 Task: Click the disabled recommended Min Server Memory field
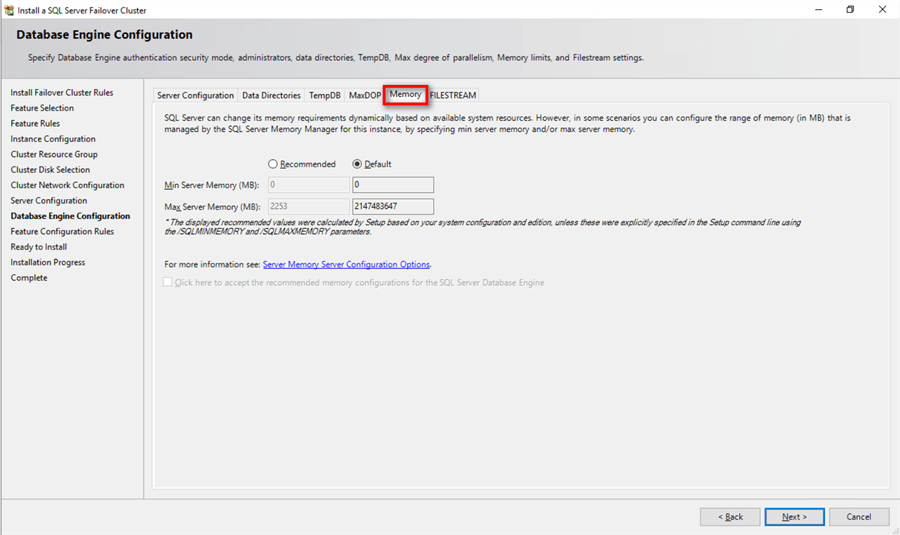click(309, 185)
